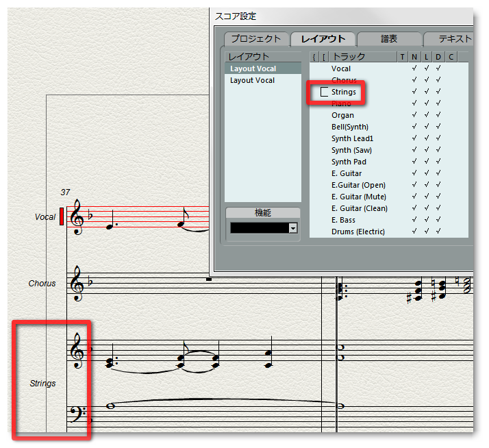Click the Synth Pad track row
Viewport: 489px width, 448px height.
(389, 162)
